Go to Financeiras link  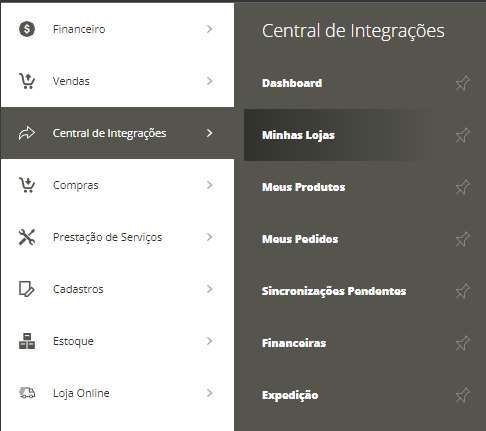[294, 343]
